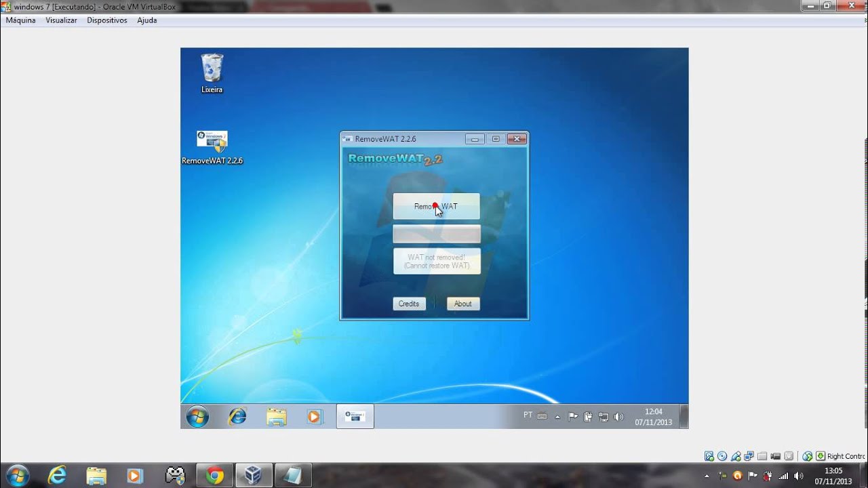Open the Máquina menu in VirtualBox

click(x=20, y=20)
